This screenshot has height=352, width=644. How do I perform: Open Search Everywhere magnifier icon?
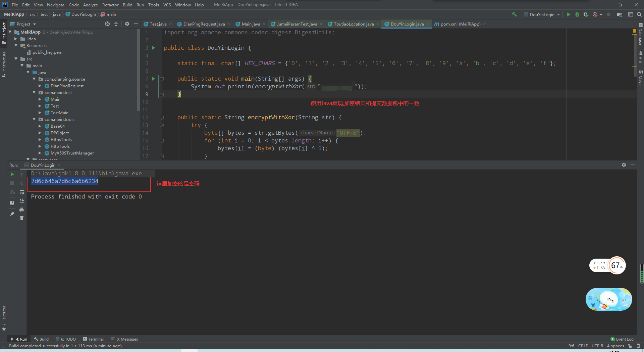coord(639,14)
